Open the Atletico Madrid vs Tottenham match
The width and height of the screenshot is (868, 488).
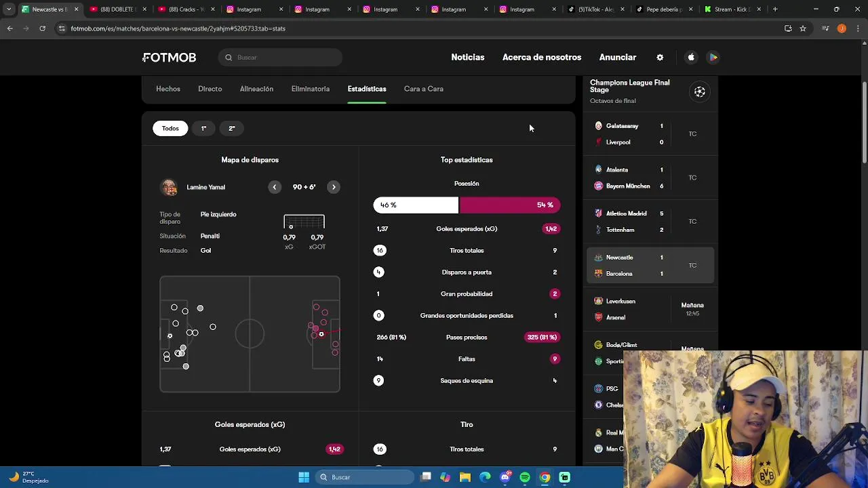pos(651,222)
